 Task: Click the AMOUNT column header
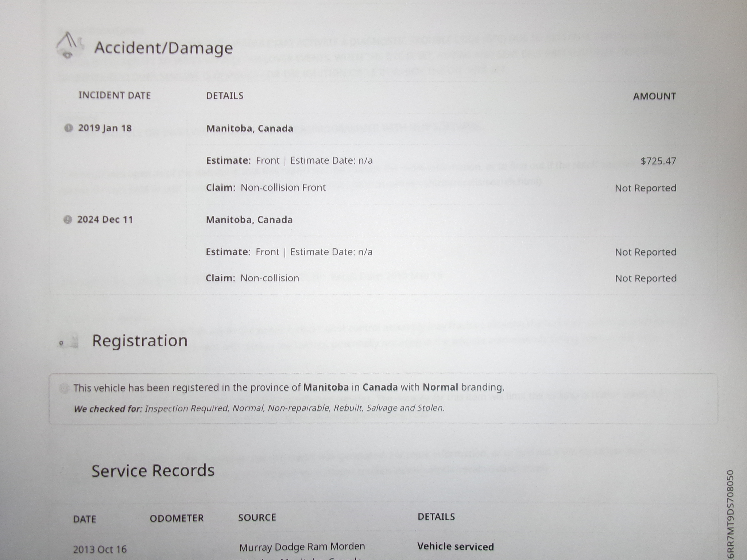point(654,96)
